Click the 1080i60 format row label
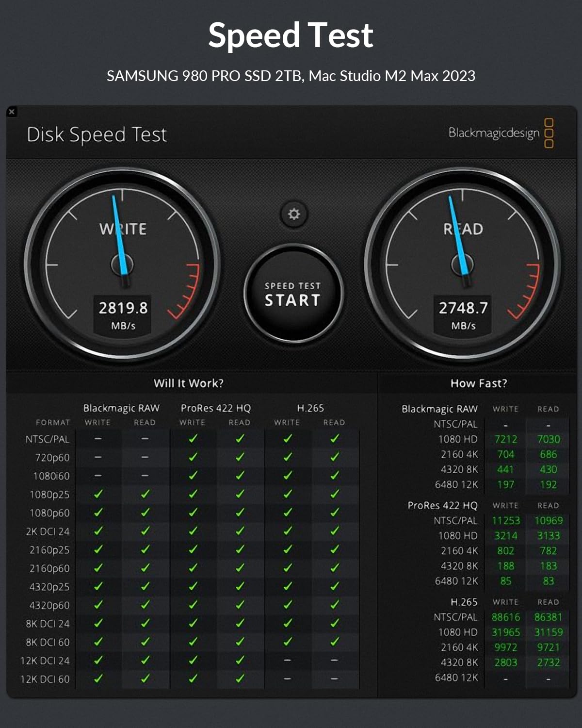582x728 pixels. point(51,476)
